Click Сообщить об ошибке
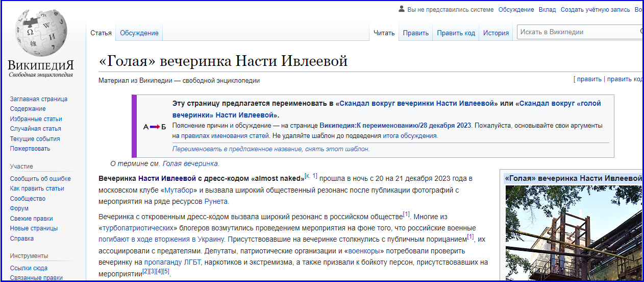The height and width of the screenshot is (282, 644). coord(40,179)
